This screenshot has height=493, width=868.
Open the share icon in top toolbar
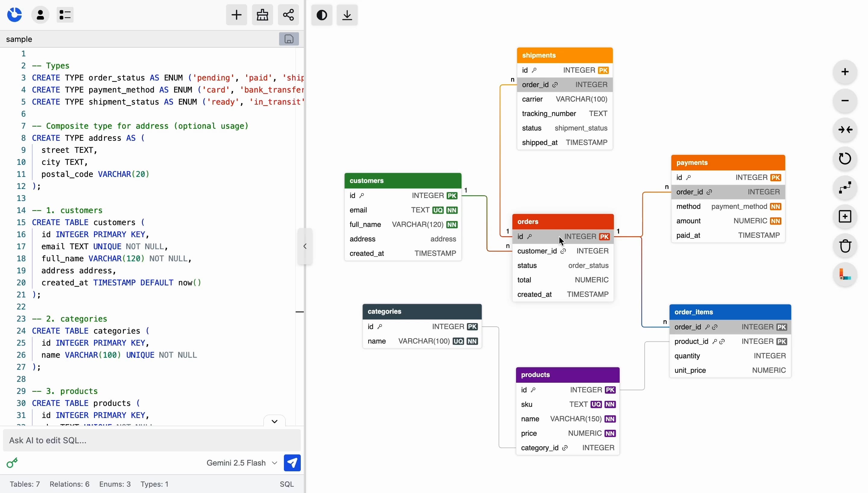pyautogui.click(x=288, y=15)
